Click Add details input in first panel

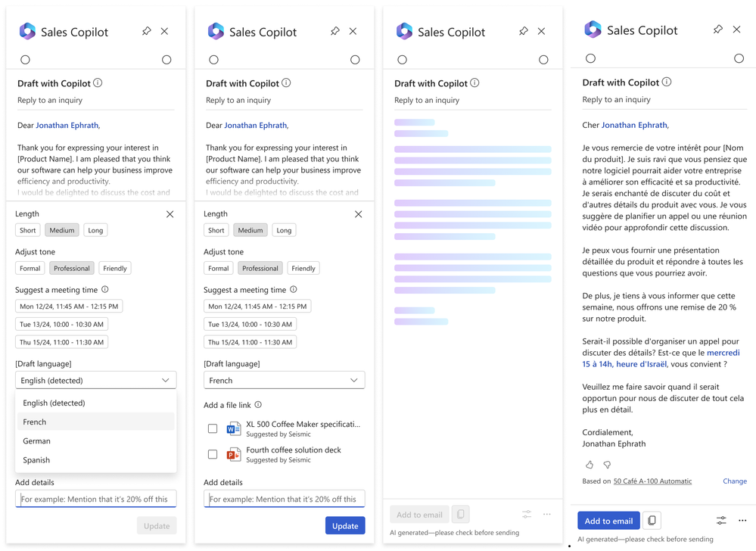pos(96,499)
